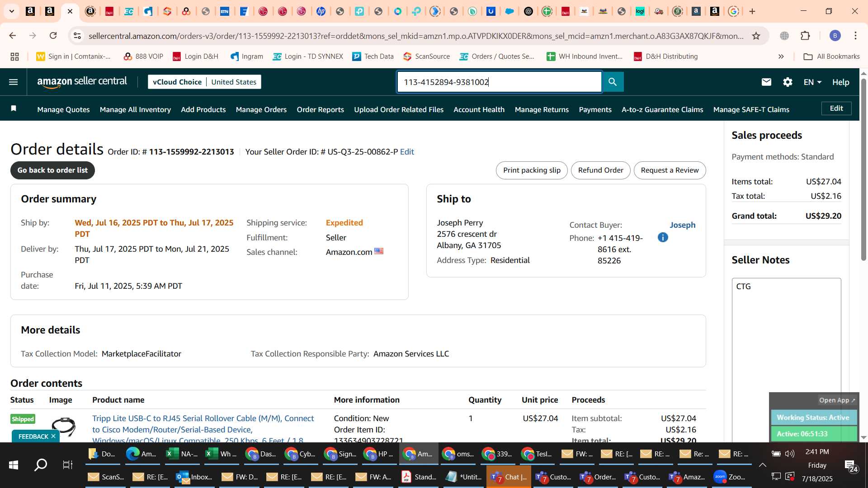Open the Chrome profile avatar B
The image size is (868, 488).
tap(835, 36)
